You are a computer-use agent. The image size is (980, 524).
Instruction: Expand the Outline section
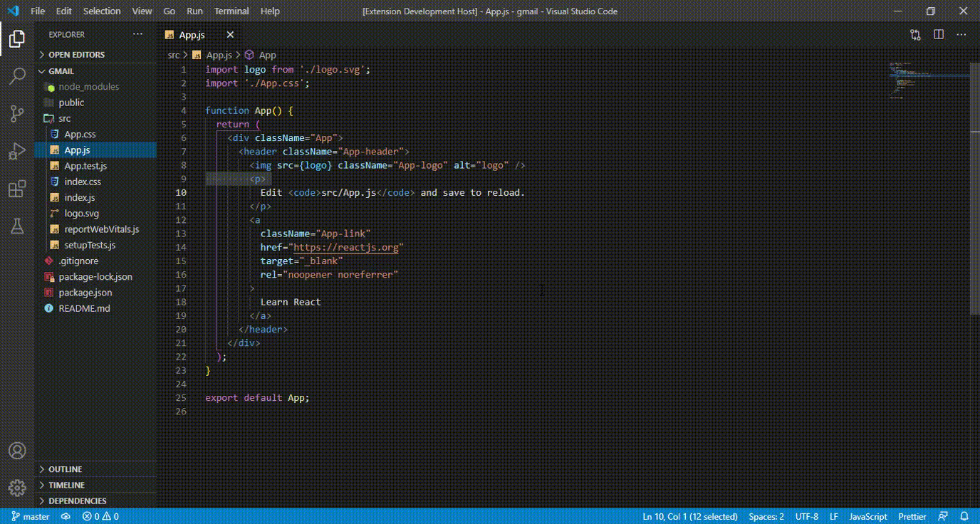95,469
